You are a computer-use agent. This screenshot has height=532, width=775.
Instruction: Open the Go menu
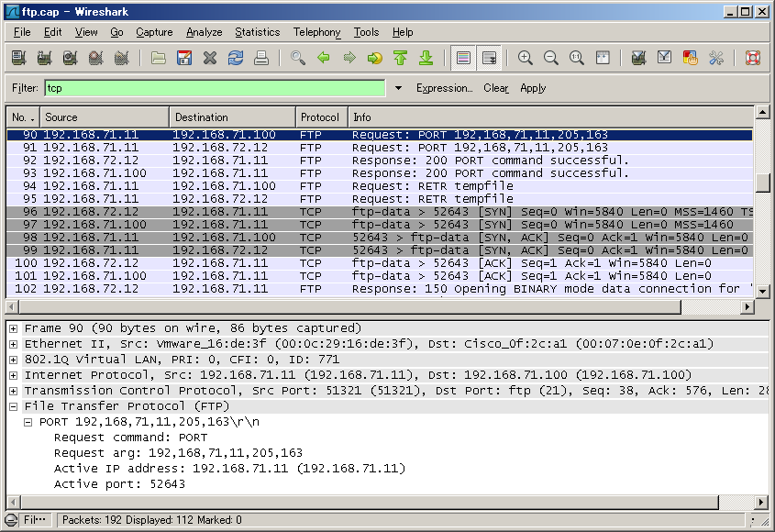click(116, 32)
